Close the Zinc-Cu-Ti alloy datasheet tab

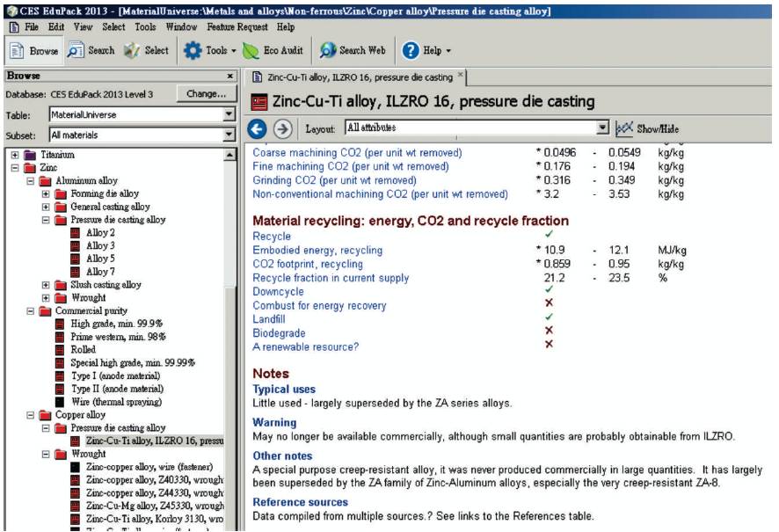(461, 75)
